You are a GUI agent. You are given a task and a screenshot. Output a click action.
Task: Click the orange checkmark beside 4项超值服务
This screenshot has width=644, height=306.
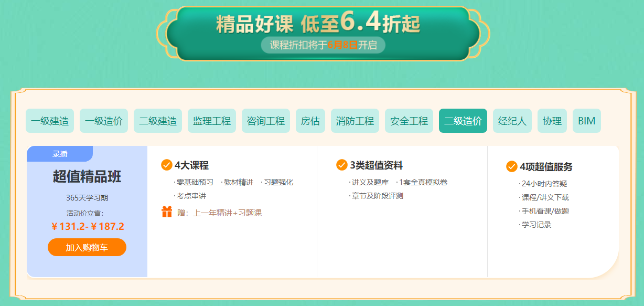click(512, 166)
